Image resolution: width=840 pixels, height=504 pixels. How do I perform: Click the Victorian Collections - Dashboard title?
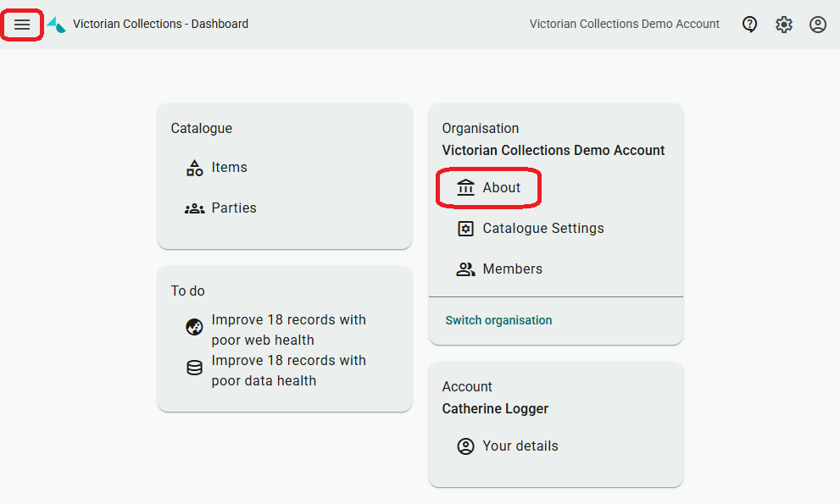(x=161, y=24)
